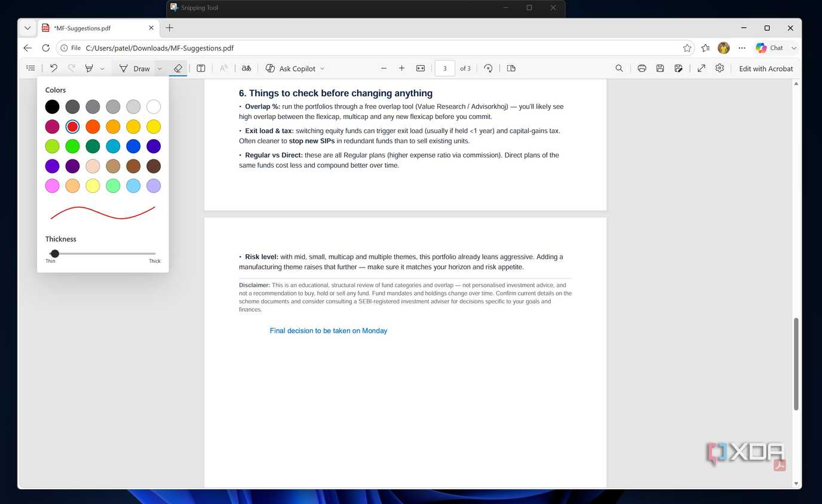Viewport: 822px width, 504px height.
Task: Click the Thickness slider handle
Action: click(x=54, y=254)
